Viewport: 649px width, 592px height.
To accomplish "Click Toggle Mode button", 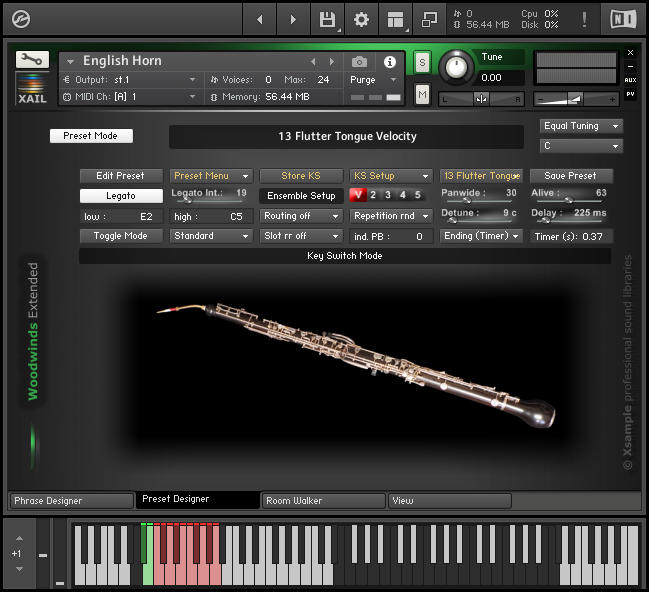I will 121,236.
